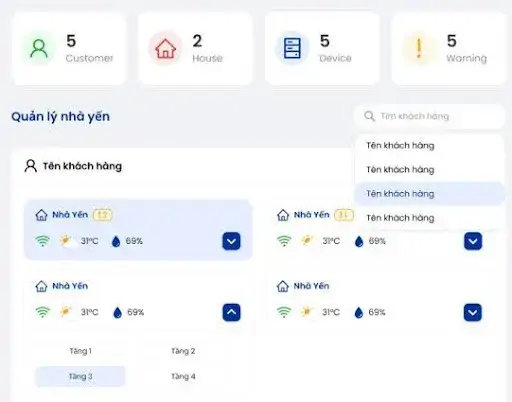Click the house icon of bottom-right Nhà Yến card
Screen dimensions: 512x402
[x=283, y=286]
